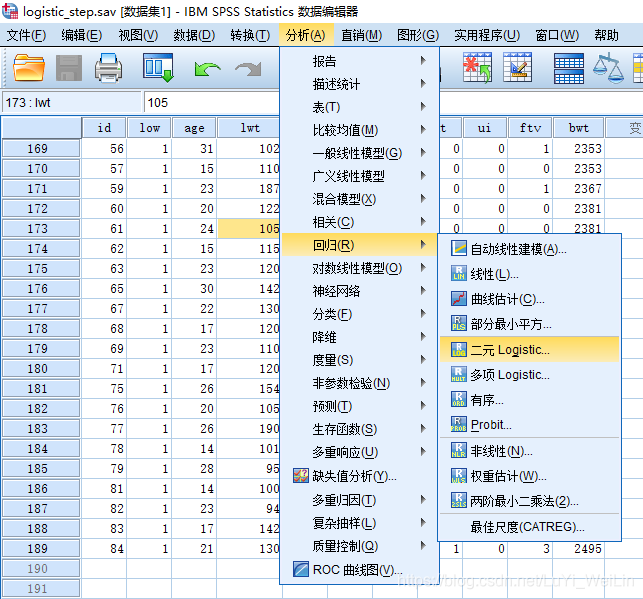This screenshot has width=643, height=599.
Task: Click the Insert variable toolbar icon
Action: tap(518, 68)
